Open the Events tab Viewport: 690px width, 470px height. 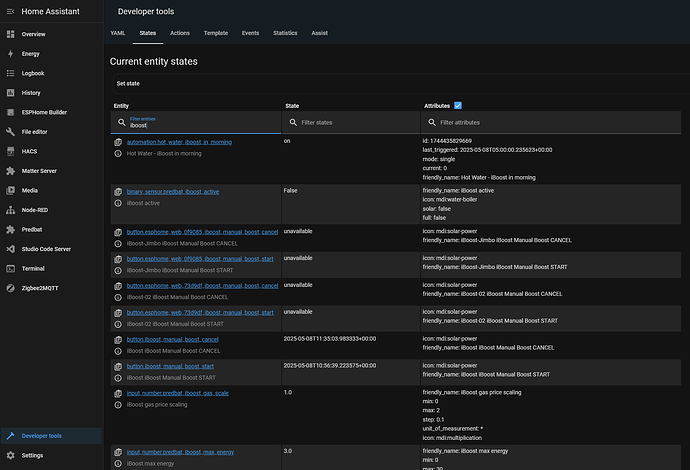coord(250,33)
